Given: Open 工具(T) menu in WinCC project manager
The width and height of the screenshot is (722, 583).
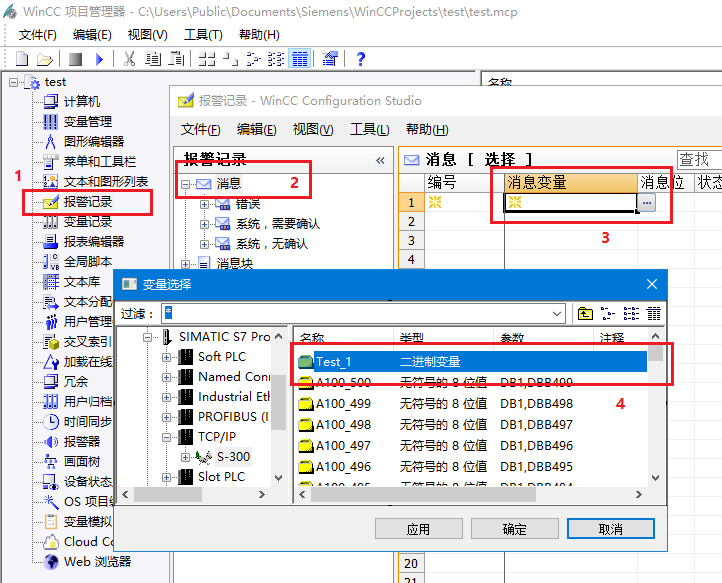Looking at the screenshot, I should tap(203, 35).
